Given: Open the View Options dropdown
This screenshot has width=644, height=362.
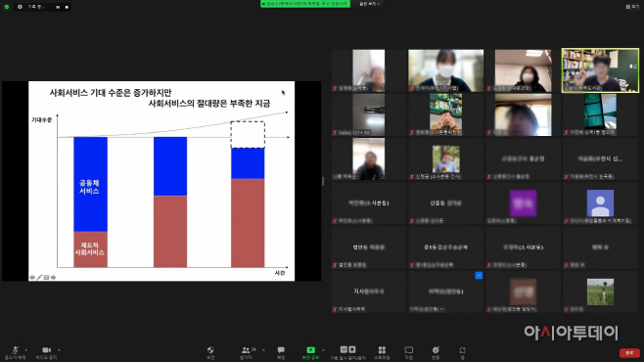Looking at the screenshot, I should (369, 4).
